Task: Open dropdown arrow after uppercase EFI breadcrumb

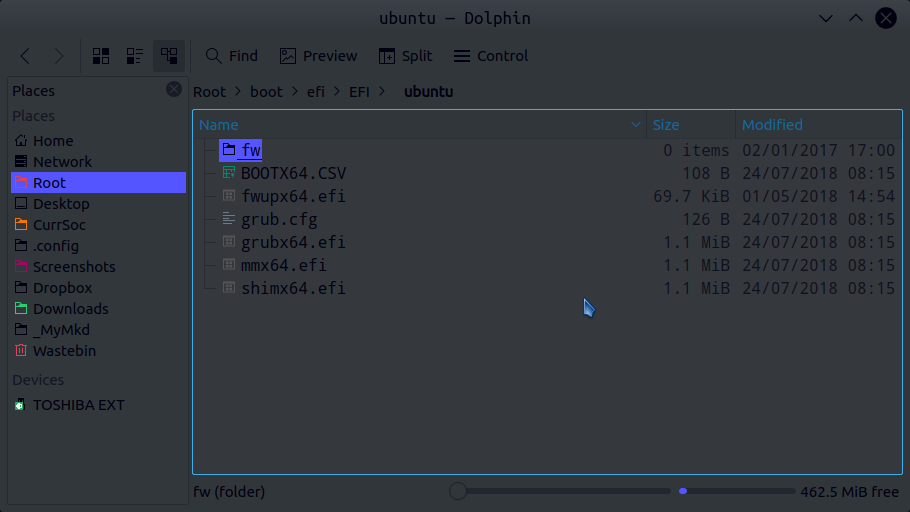Action: (x=382, y=92)
